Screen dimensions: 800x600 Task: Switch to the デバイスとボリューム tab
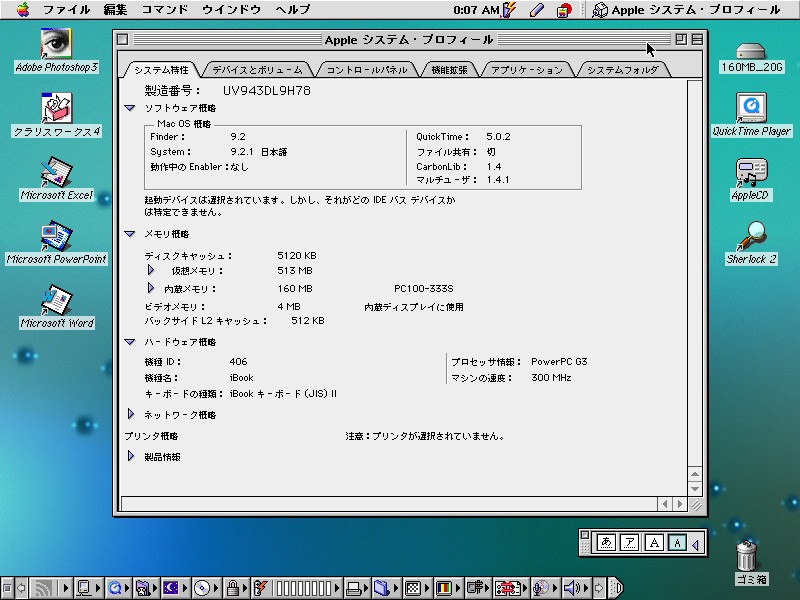pos(257,70)
